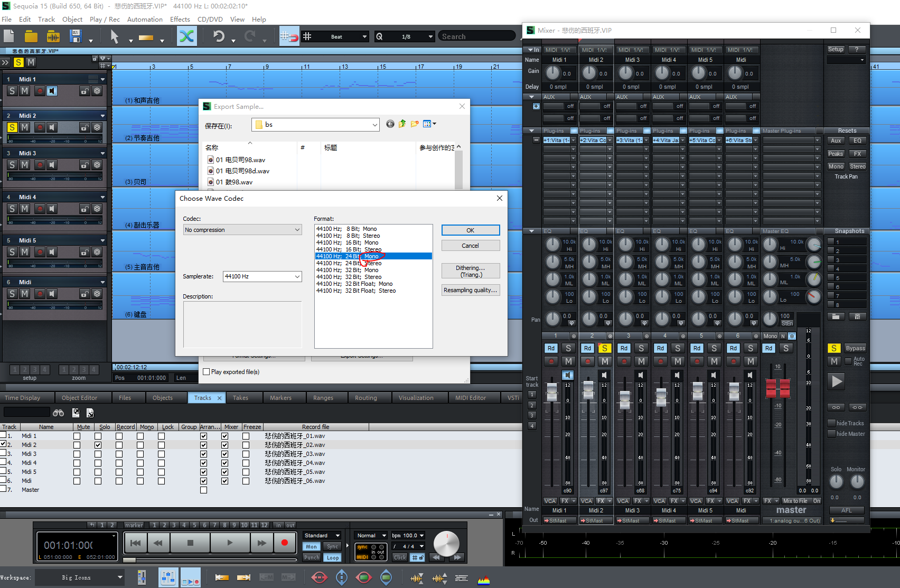Switch to the Markers tab
900x588 pixels.
pos(280,398)
